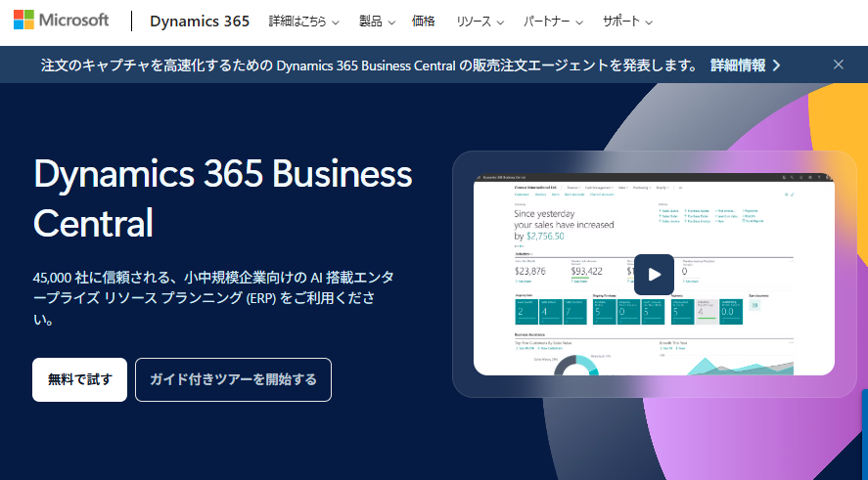This screenshot has height=480, width=868.
Task: Open the 詳細情報 link in the banner
Action: [x=746, y=65]
